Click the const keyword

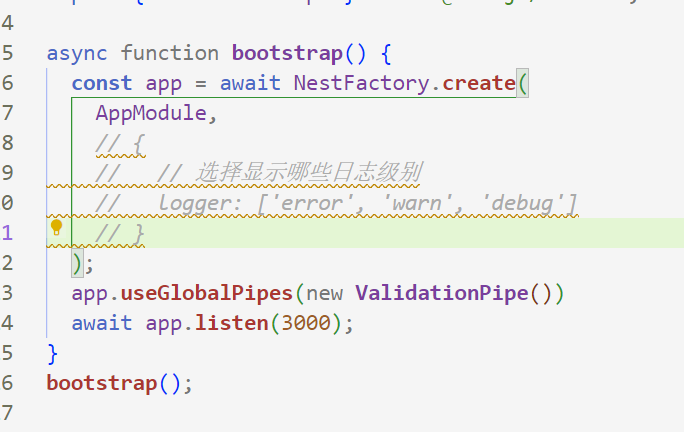[102, 82]
